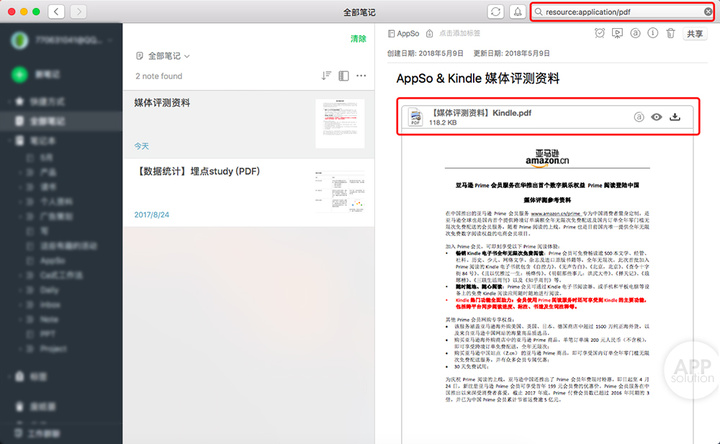Change note list view layout icon

click(x=343, y=76)
